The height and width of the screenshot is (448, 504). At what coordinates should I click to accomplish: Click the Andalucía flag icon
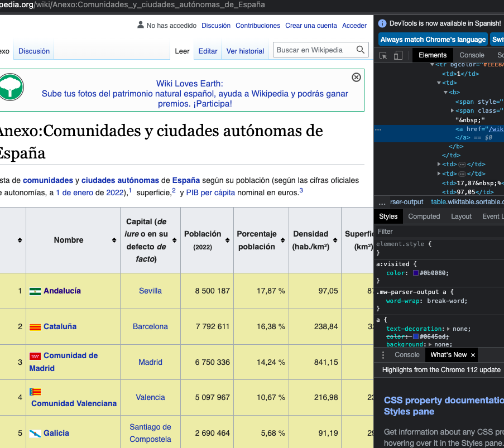[x=35, y=291]
